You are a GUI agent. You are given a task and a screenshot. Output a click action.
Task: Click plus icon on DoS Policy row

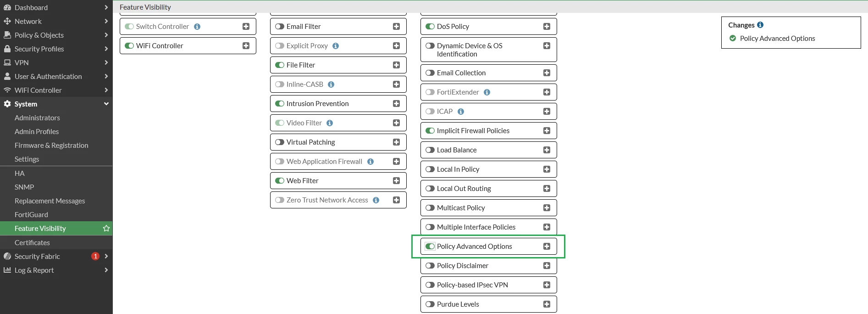547,27
